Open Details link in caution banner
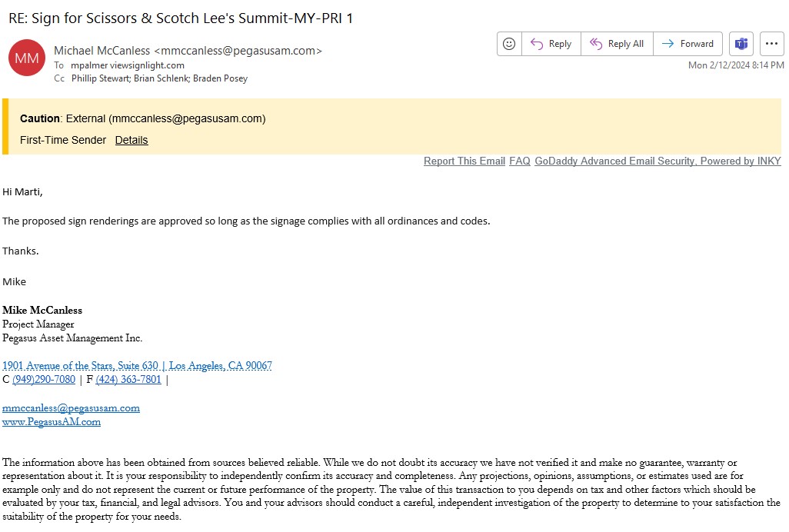Image resolution: width=789 pixels, height=532 pixels. (x=131, y=140)
